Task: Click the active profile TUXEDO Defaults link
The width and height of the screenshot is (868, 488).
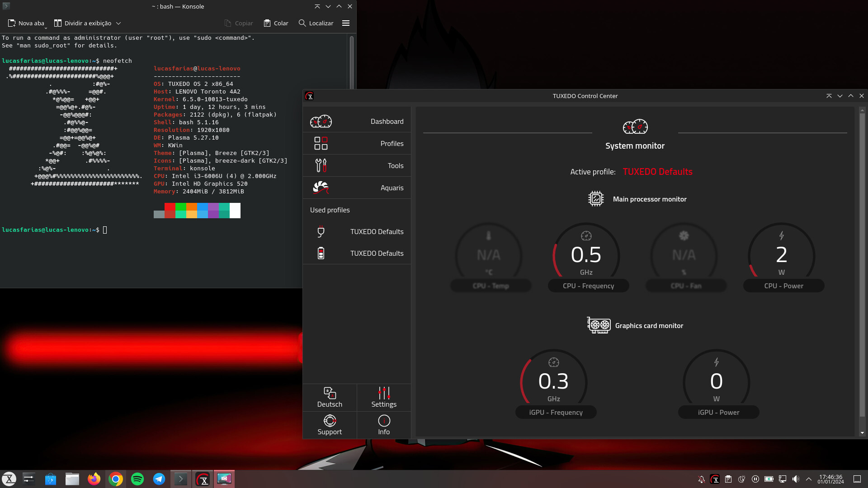Action: (x=657, y=172)
